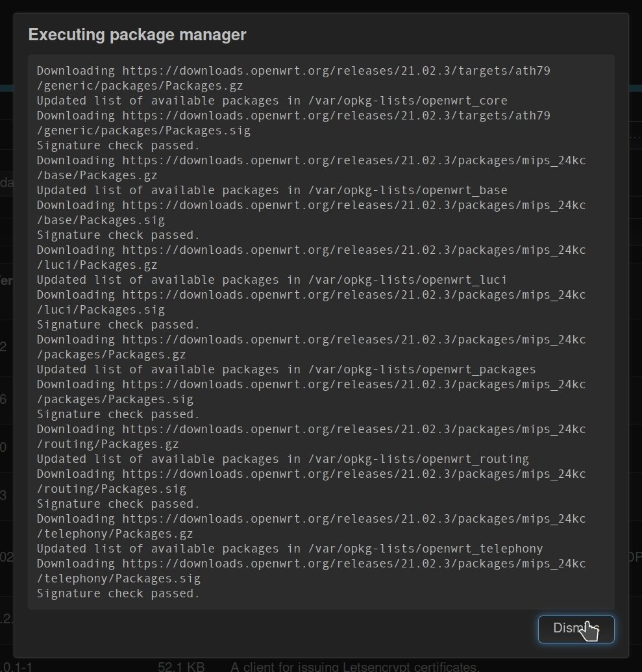Select the /packages/Packages.sig path line
Screen dimensions: 642x672
[x=115, y=399]
